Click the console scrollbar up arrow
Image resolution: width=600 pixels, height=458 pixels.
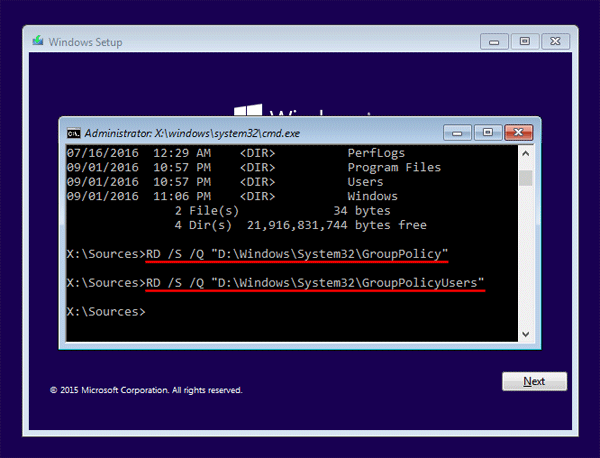pos(526,153)
